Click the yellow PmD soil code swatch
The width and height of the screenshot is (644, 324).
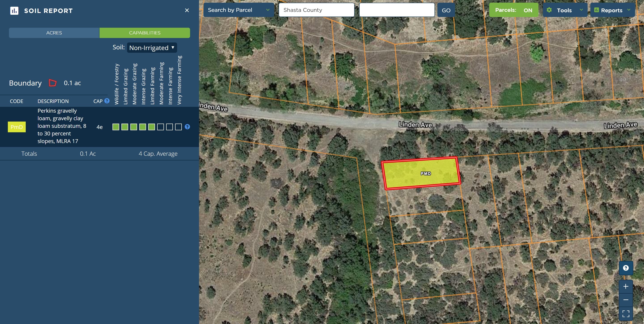(x=17, y=127)
